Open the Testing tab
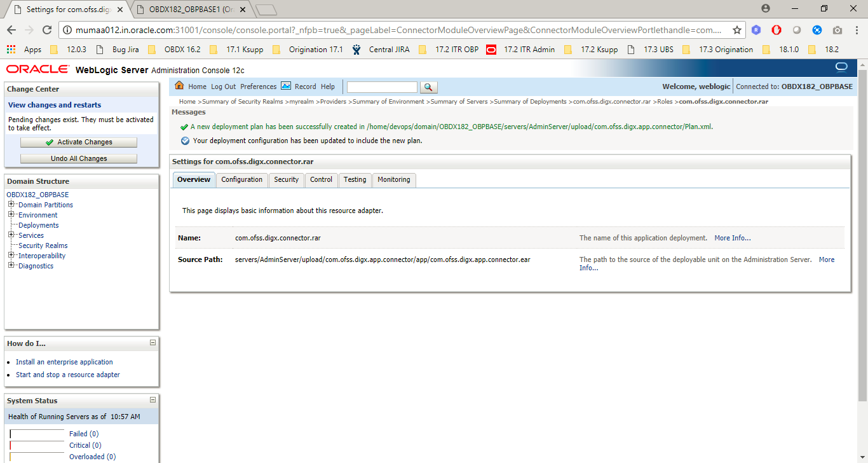868x463 pixels. (x=355, y=180)
